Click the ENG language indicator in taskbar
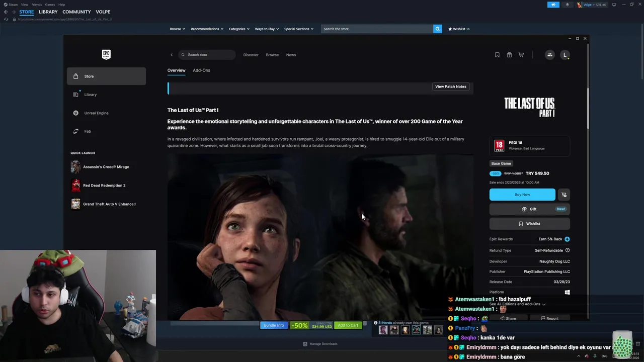Viewport: 644px width, 362px height. coord(604,356)
